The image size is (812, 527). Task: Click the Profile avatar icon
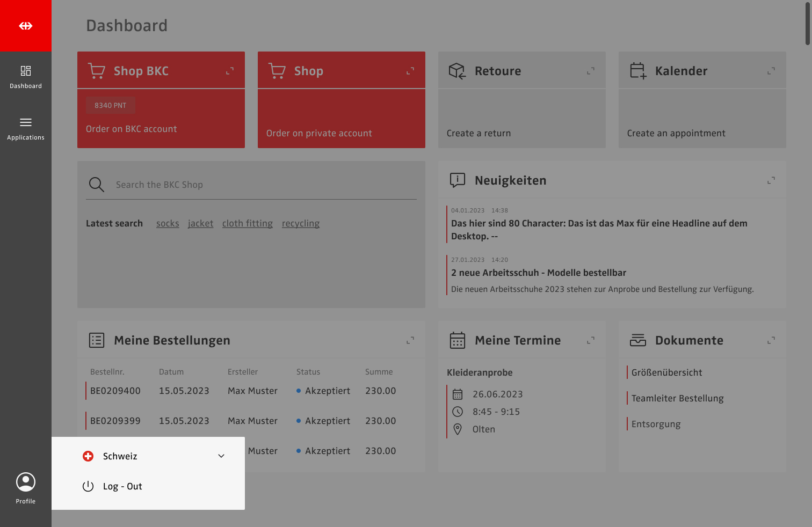(25, 482)
